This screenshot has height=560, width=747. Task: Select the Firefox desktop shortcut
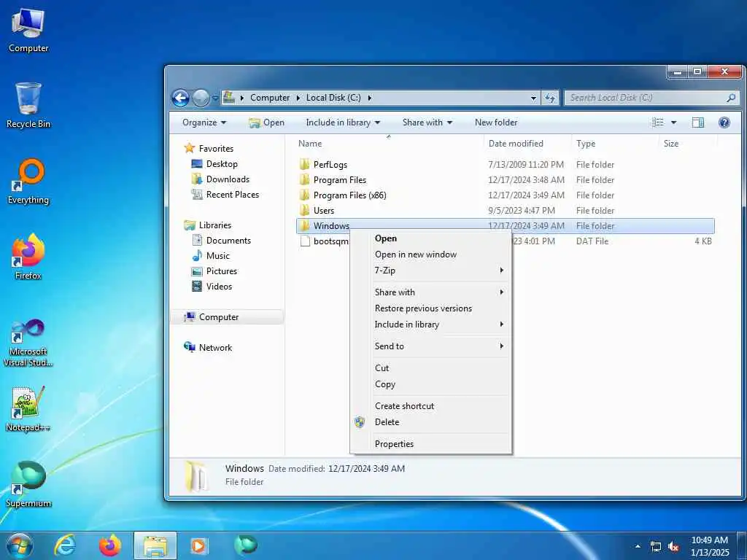point(28,257)
